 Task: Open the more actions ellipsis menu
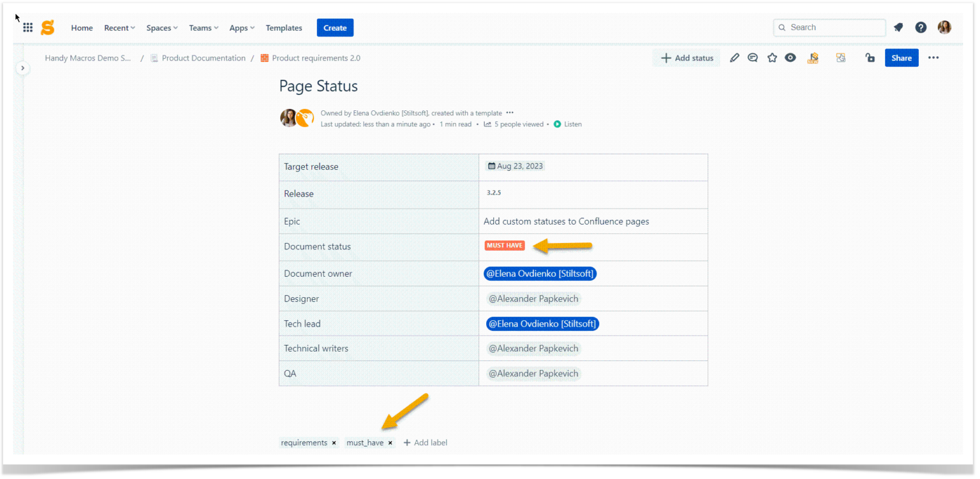[x=933, y=57]
